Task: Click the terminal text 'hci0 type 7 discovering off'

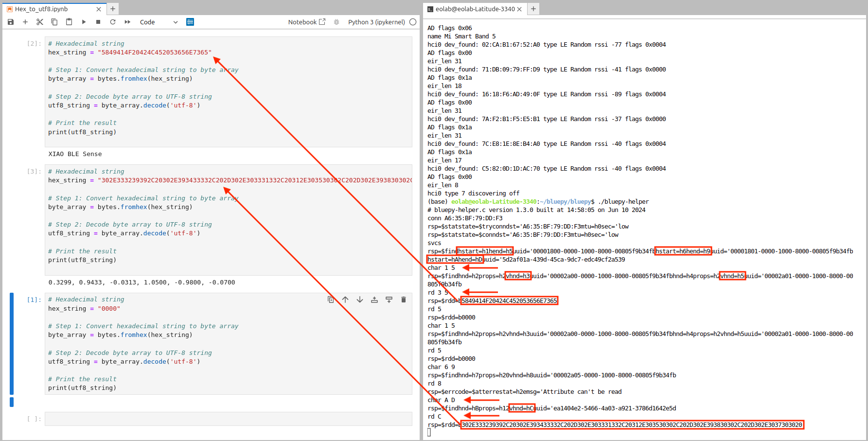Action: point(473,194)
